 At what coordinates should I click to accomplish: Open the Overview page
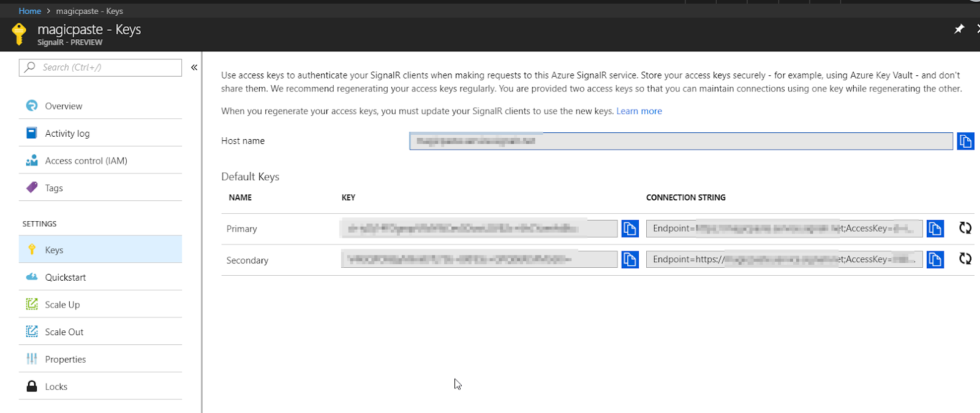tap(100, 105)
